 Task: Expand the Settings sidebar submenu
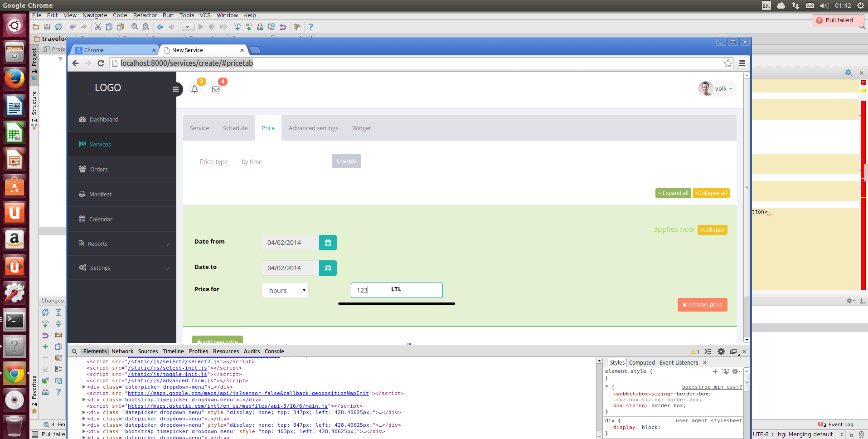(x=168, y=268)
